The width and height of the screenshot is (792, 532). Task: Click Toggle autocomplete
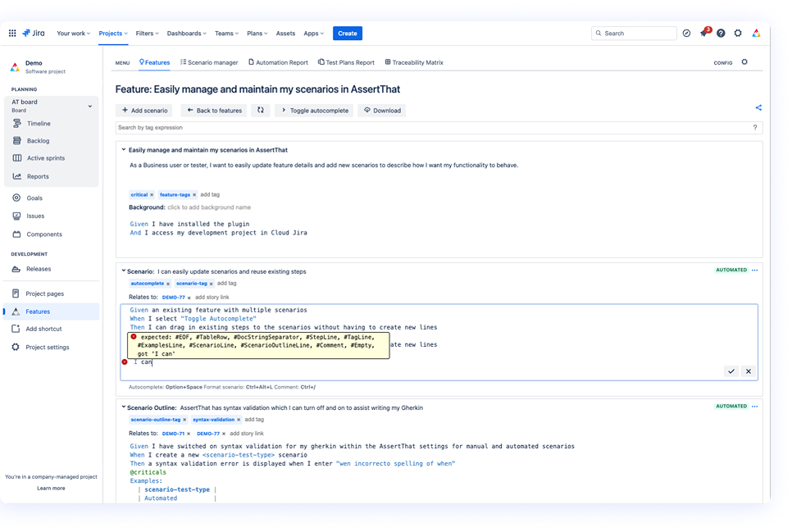click(x=316, y=110)
